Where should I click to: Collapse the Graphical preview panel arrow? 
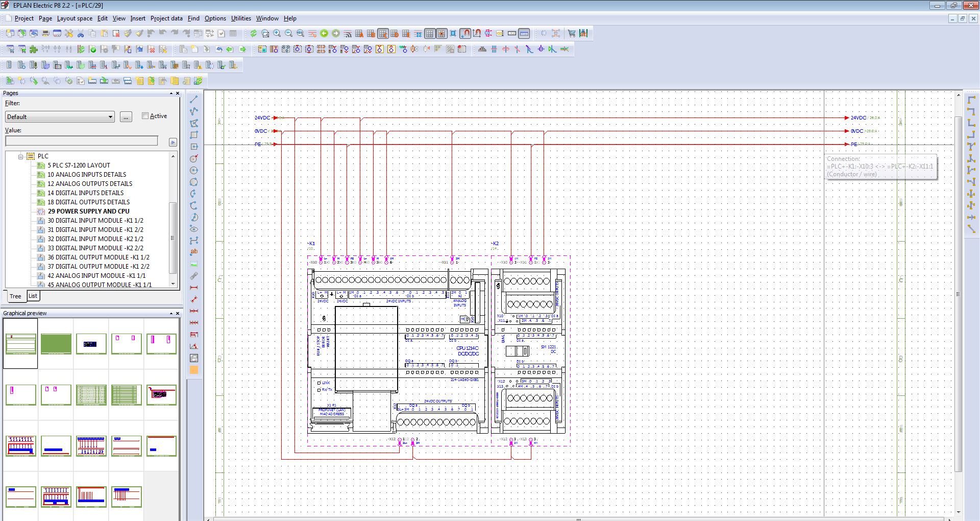click(171, 313)
